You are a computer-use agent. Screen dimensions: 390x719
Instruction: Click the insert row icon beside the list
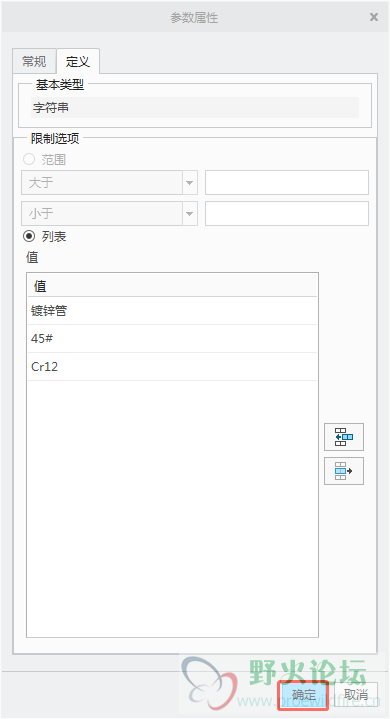point(344,437)
